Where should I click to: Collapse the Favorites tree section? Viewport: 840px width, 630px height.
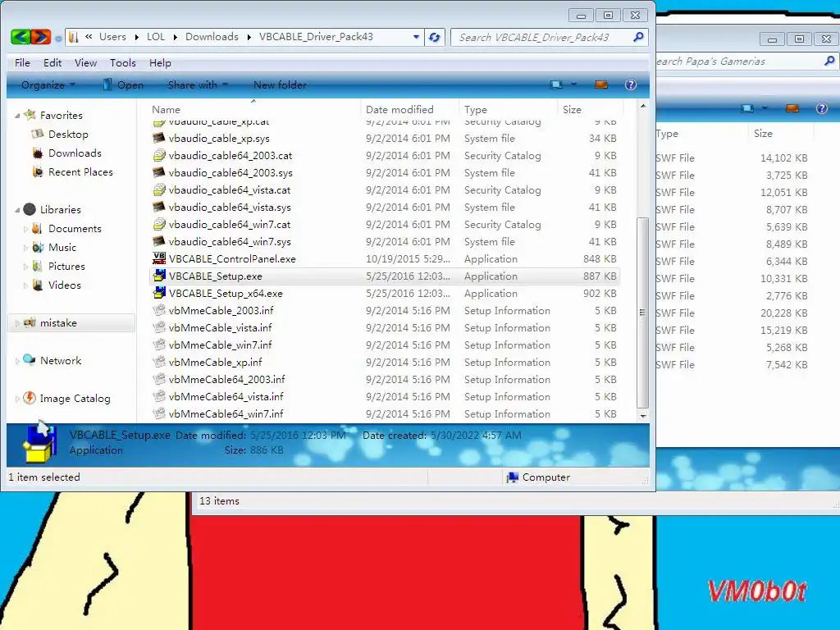[17, 115]
